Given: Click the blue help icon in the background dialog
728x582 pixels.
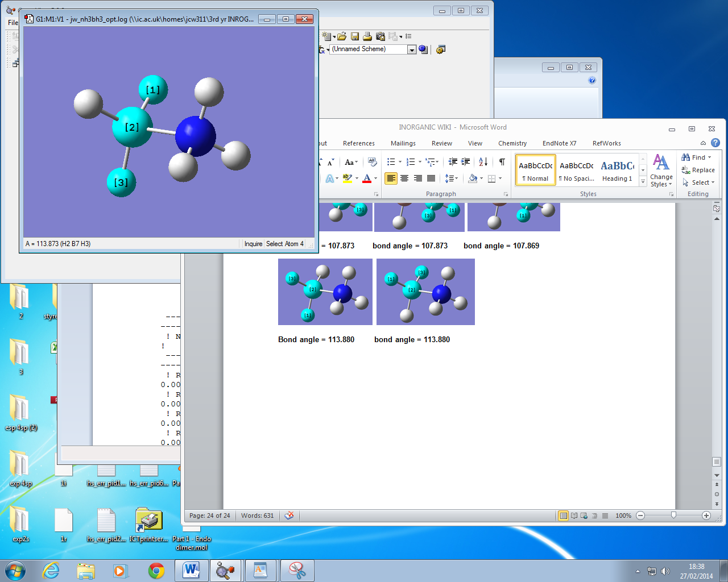Looking at the screenshot, I should pos(592,80).
